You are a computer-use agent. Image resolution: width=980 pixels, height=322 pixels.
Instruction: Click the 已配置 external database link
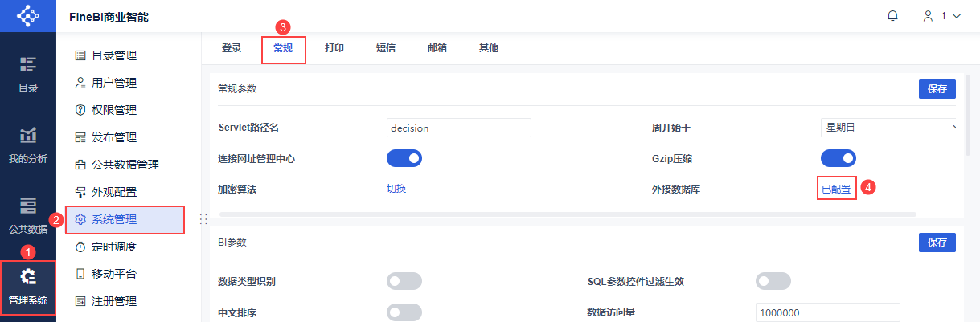tap(836, 190)
